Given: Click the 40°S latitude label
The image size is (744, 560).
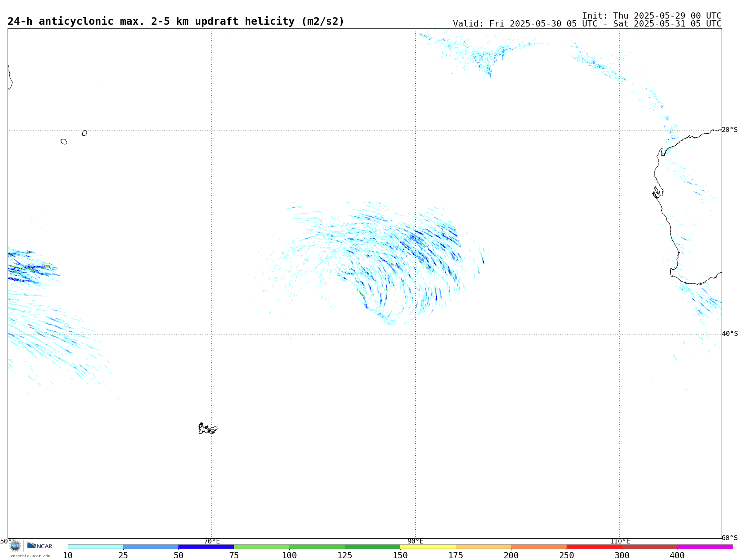Looking at the screenshot, I should 730,334.
